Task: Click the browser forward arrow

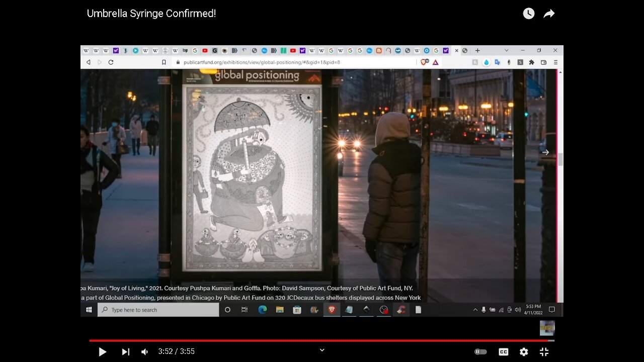Action: pos(100,62)
